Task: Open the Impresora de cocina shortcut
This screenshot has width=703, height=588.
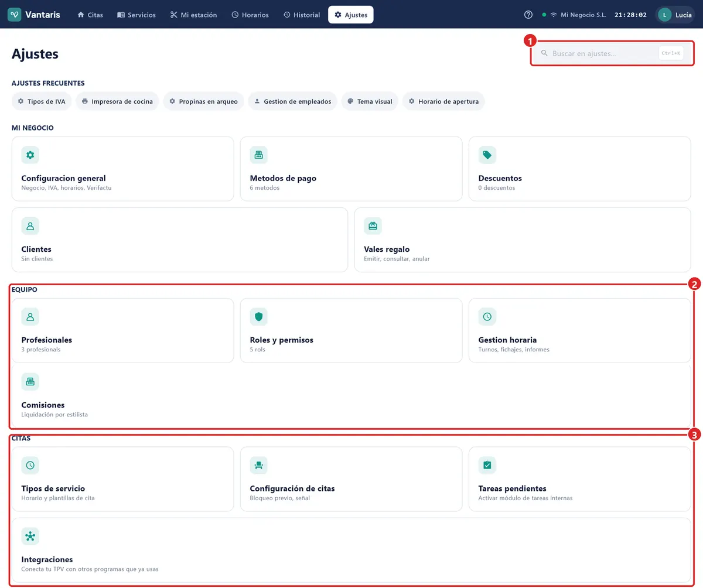Action: tap(117, 101)
